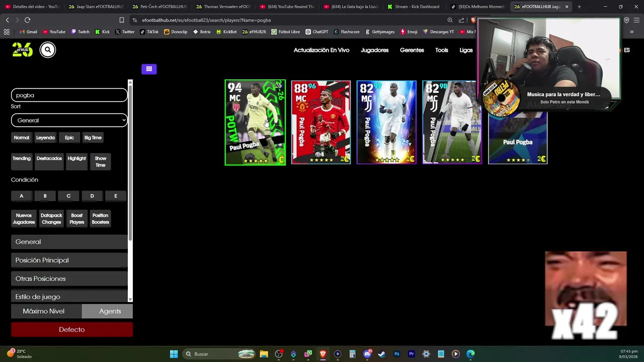Open File Explorer from the taskbar
Screen dimensions: 644x362
pos(264,354)
